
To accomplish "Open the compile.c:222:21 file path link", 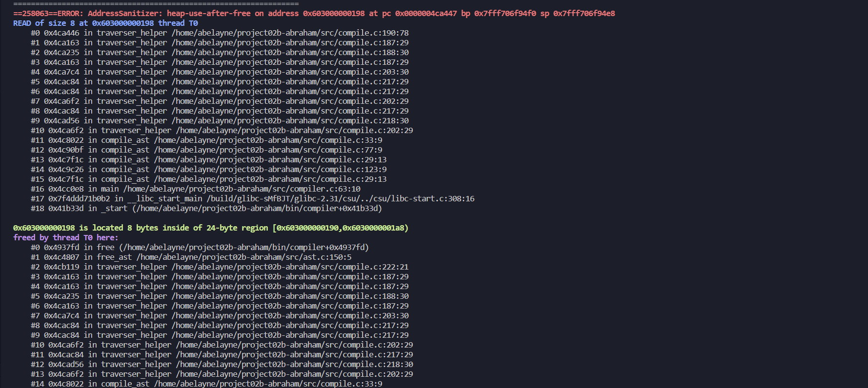I will [290, 267].
